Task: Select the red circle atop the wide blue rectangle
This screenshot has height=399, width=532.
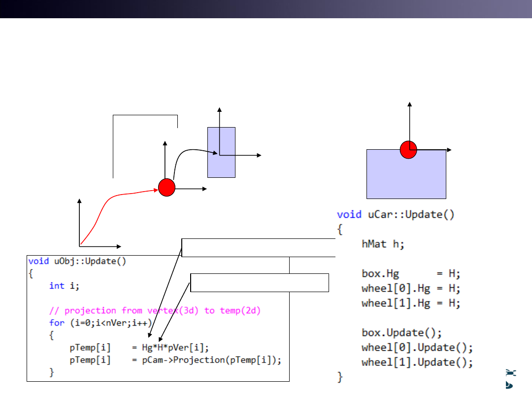Action: tap(408, 150)
